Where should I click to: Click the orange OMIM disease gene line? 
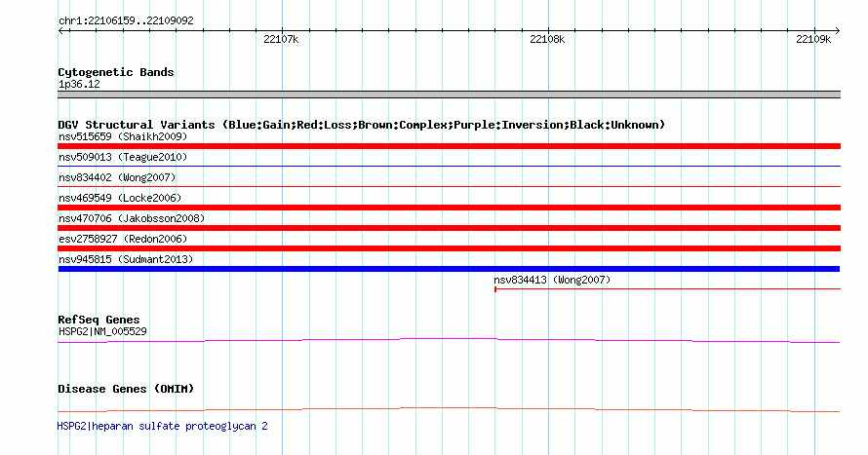[449, 409]
